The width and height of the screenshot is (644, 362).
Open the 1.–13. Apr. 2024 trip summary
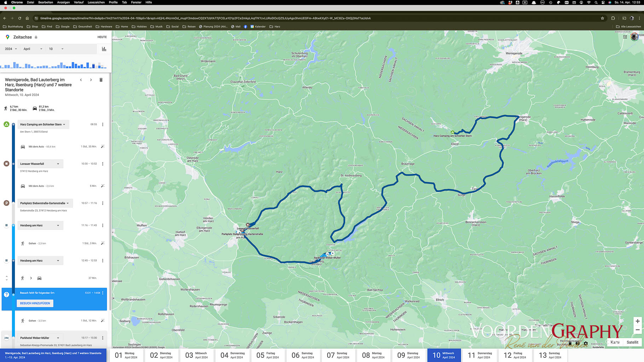53,355
